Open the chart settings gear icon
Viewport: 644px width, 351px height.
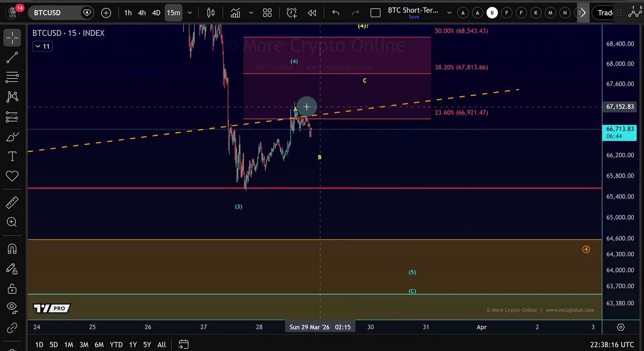click(621, 327)
